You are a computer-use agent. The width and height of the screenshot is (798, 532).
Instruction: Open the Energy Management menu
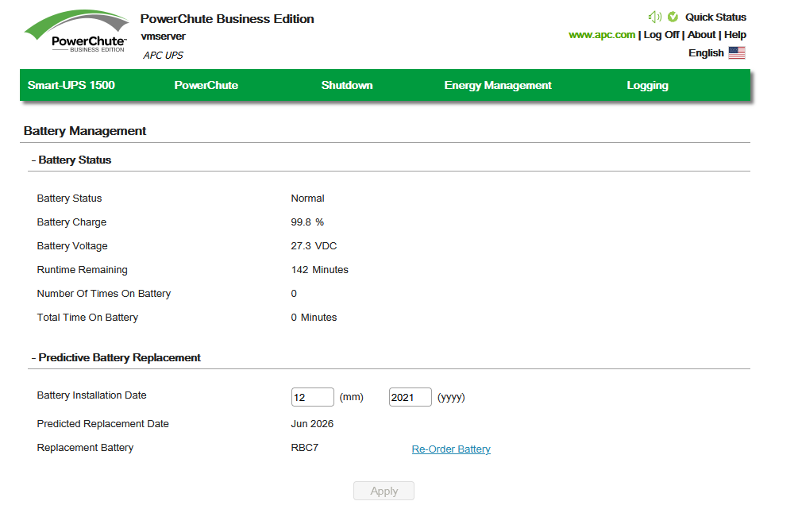(498, 86)
